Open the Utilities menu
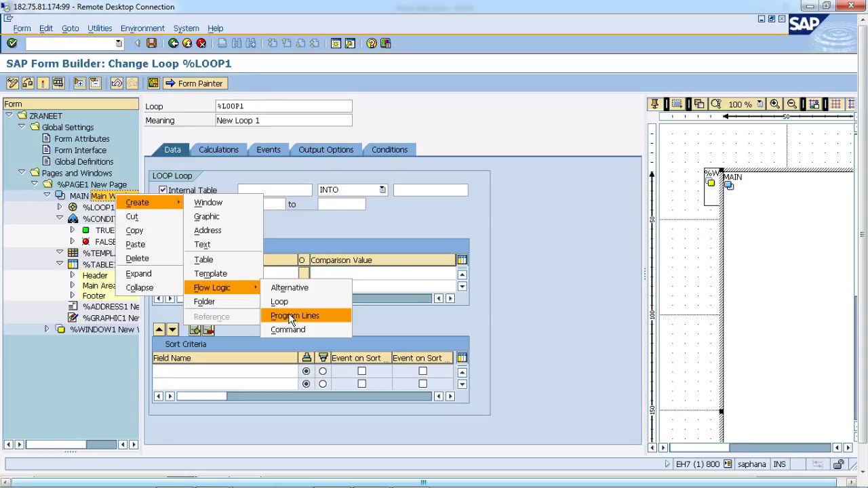Screen dimensions: 868x488 pyautogui.click(x=100, y=28)
